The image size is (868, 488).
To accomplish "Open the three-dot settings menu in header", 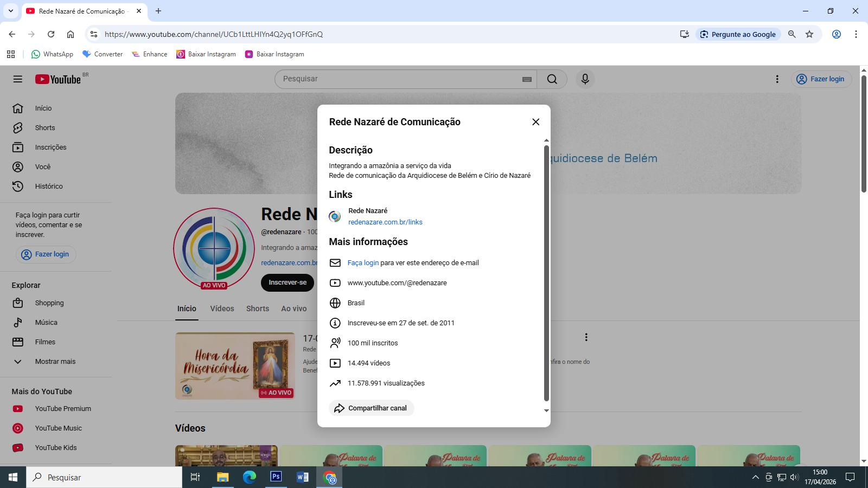I will pyautogui.click(x=777, y=79).
